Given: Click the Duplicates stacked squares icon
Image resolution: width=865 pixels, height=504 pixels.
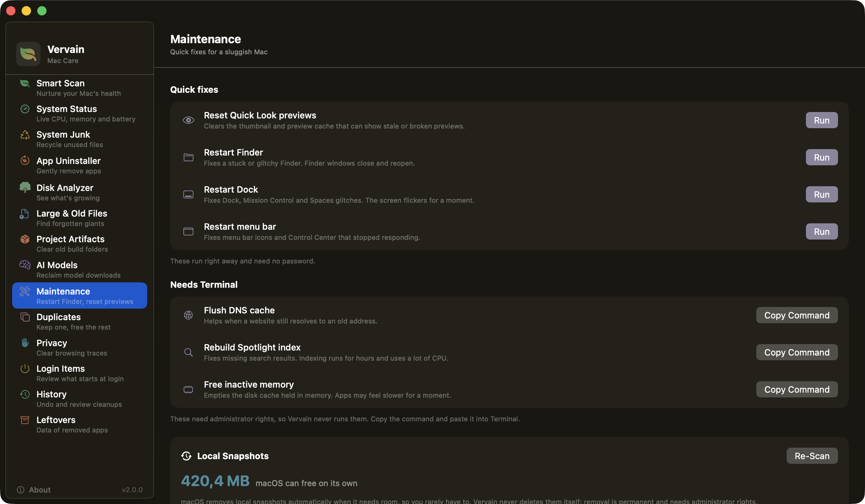Looking at the screenshot, I should [25, 317].
